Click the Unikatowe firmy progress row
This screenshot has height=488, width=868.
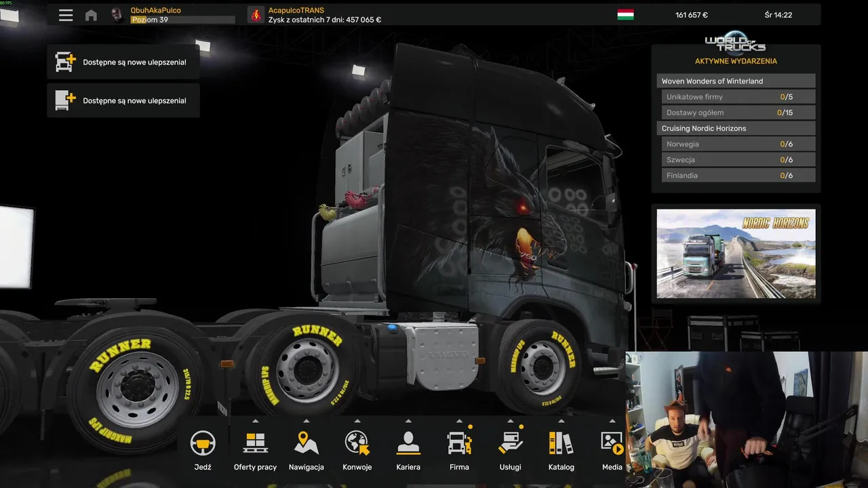(x=738, y=97)
